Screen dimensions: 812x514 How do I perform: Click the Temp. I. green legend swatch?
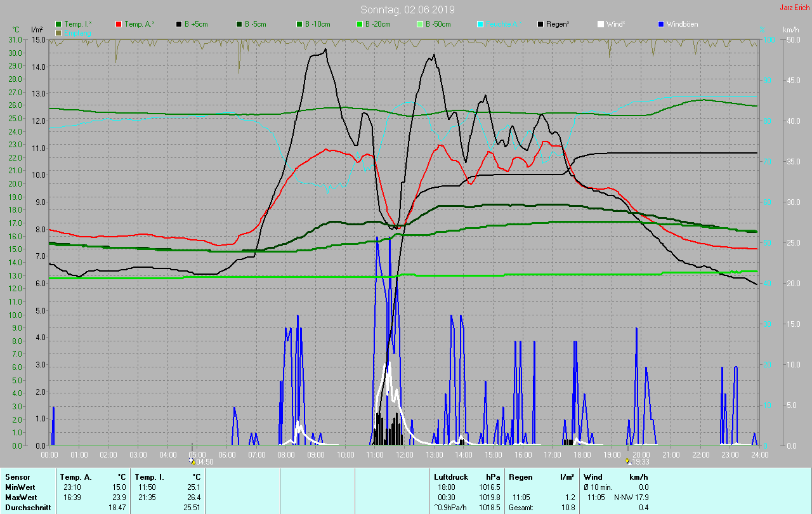(59, 24)
